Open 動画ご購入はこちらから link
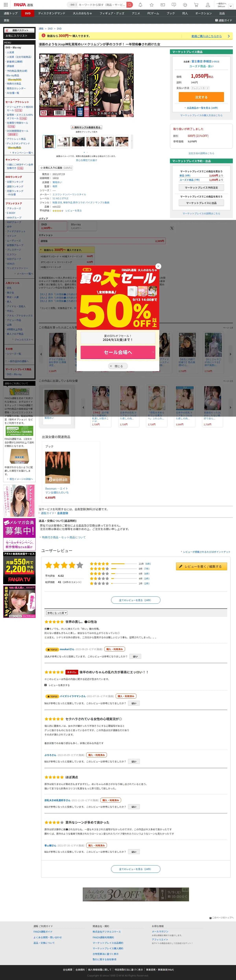236x980 pixels. tap(206, 36)
